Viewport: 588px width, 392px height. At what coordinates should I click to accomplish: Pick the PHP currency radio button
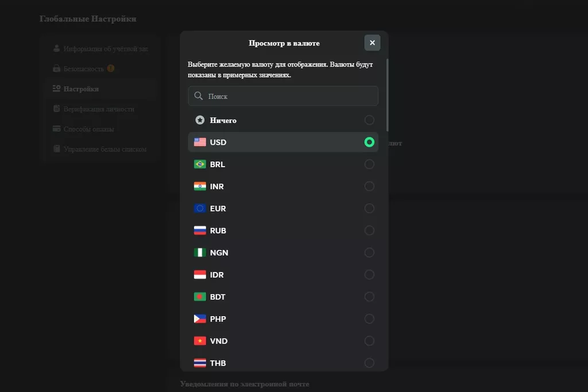369,319
